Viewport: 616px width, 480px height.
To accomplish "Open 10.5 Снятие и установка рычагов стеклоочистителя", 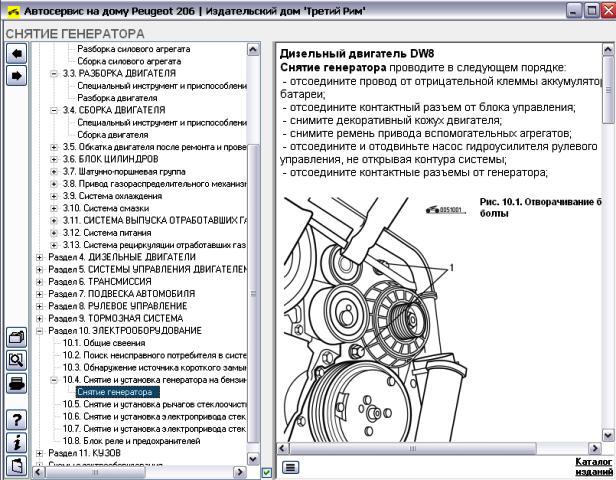I will pyautogui.click(x=154, y=404).
